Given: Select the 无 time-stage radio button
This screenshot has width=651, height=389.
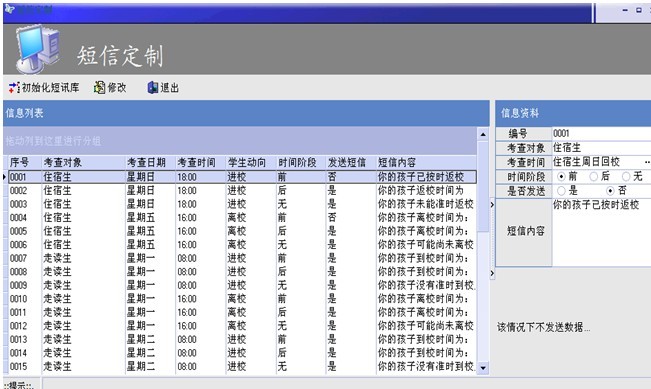Looking at the screenshot, I should (626, 177).
